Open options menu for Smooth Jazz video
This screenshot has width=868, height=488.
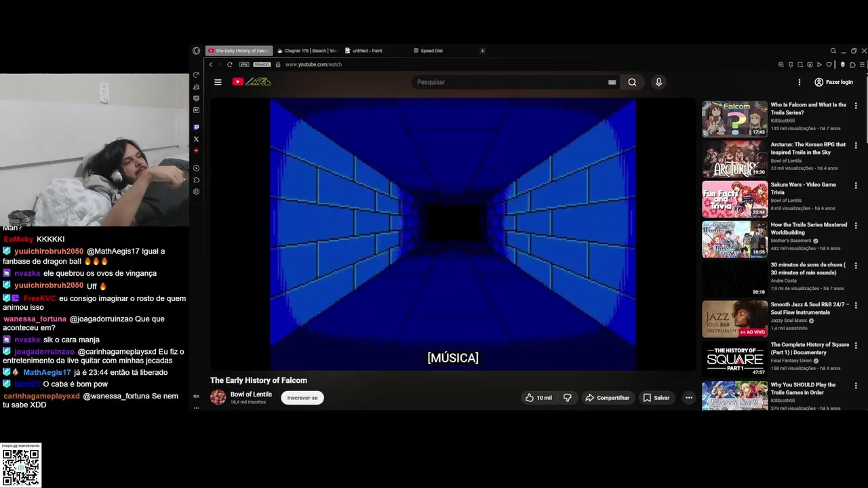point(856,306)
